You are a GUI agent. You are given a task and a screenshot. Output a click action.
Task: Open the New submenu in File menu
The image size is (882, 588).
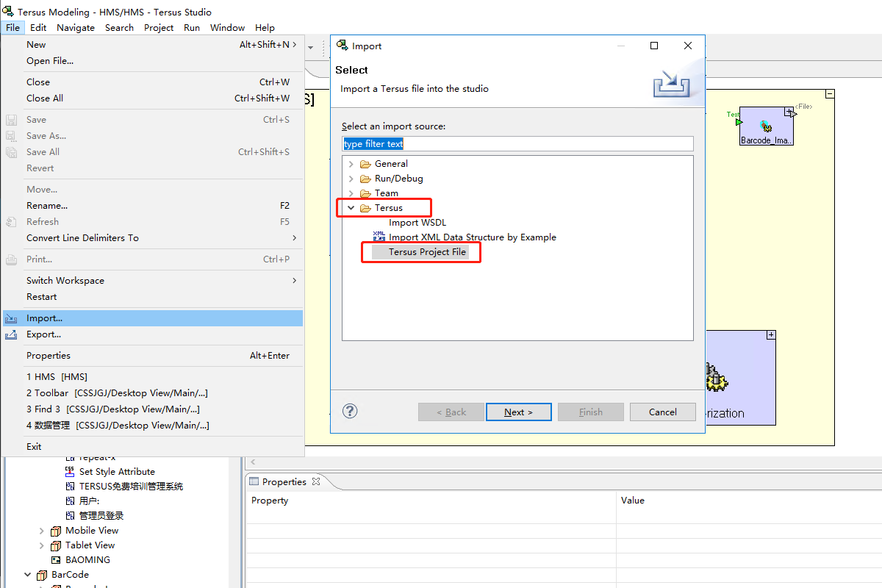(153, 45)
